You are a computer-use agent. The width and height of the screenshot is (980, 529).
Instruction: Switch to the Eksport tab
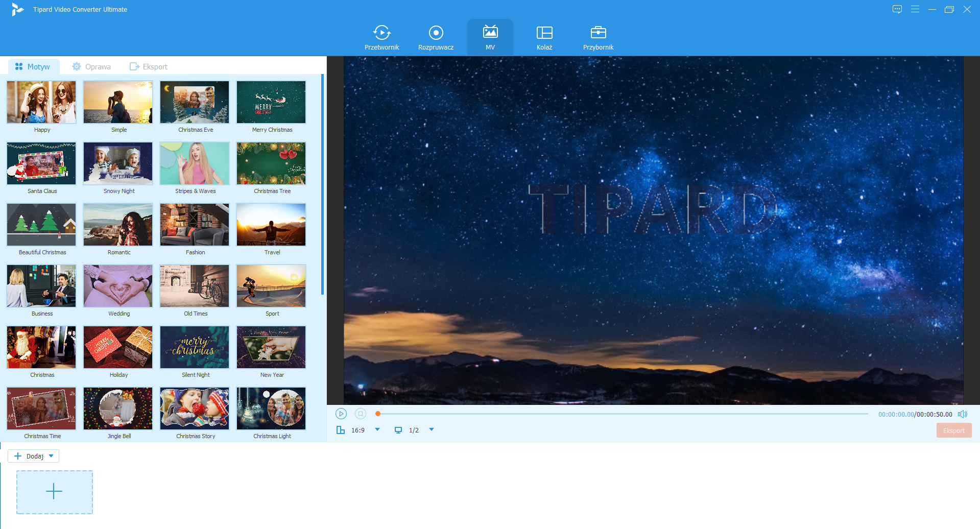pyautogui.click(x=149, y=67)
